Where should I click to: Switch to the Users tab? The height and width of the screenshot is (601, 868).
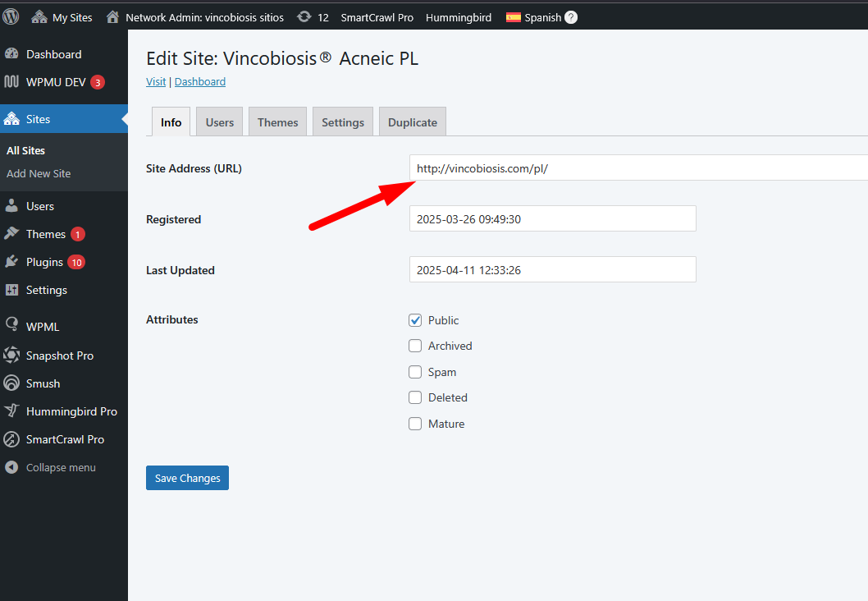tap(219, 122)
